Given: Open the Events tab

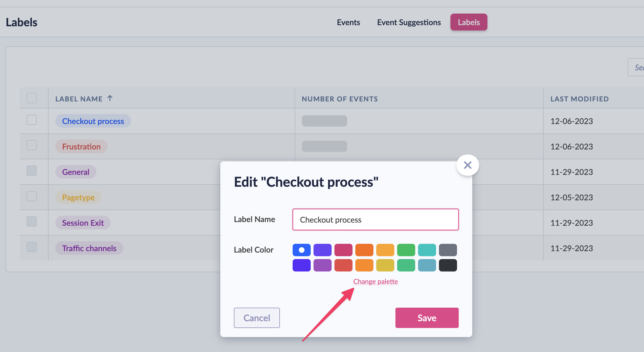Looking at the screenshot, I should click(348, 22).
